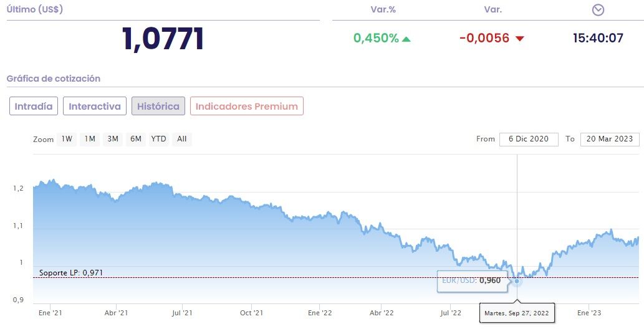Screen dimensions: 644x329
Task: Switch to the Intradía chart tab
Action: [34, 106]
